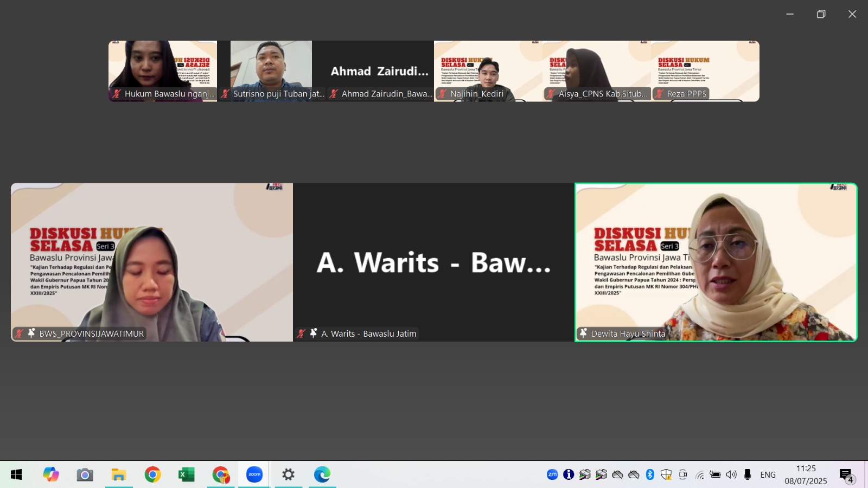
Task: Switch to Excel in the taskbar
Action: click(186, 474)
